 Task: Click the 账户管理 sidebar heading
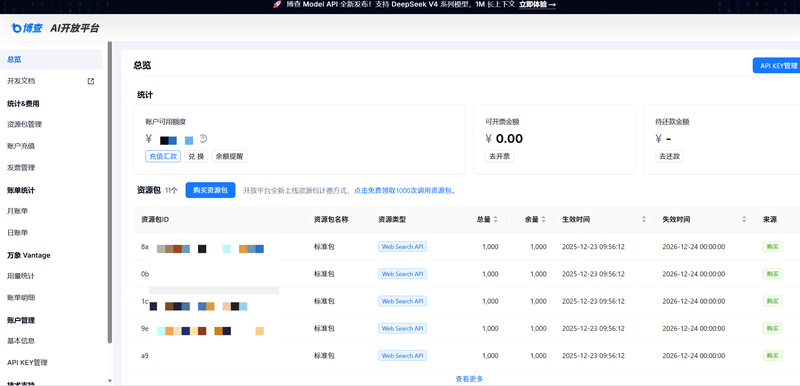pos(21,320)
